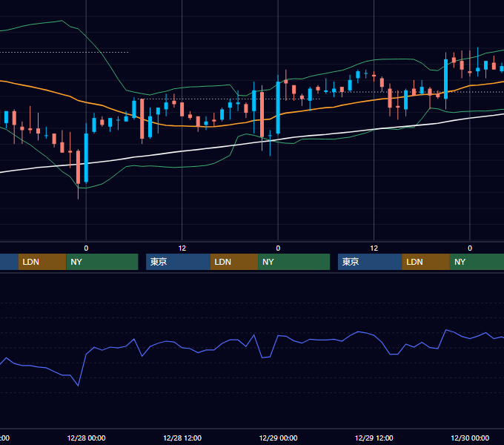Select the NY session bar around 12/28 00:00
The image size is (504, 445).
pyautogui.click(x=102, y=262)
